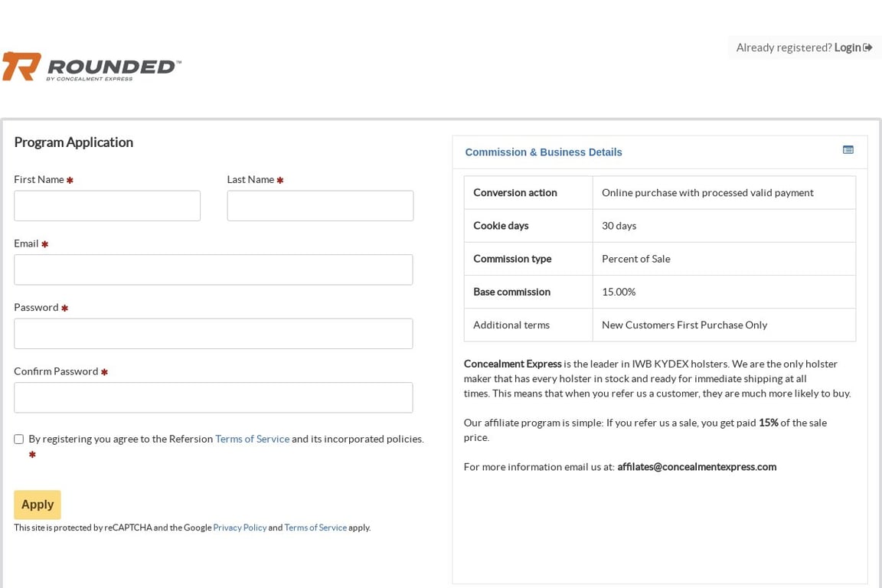Click the 'Already registered?' text
The width and height of the screenshot is (882, 588).
coord(783,47)
